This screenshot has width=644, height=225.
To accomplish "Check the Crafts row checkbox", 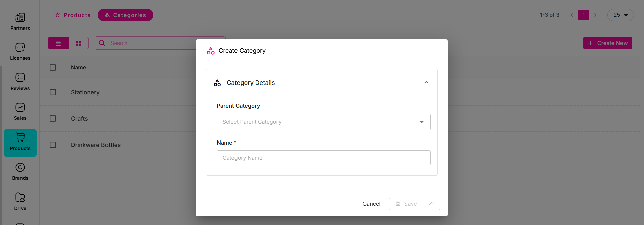I will point(53,118).
